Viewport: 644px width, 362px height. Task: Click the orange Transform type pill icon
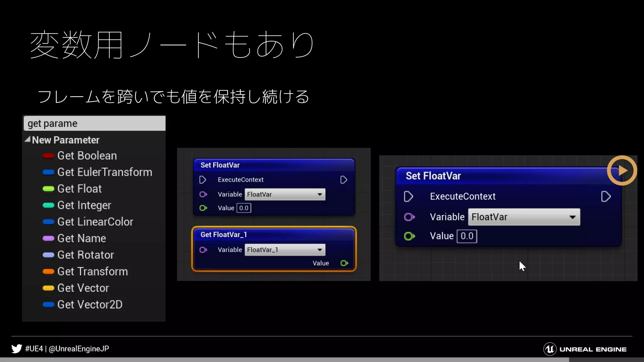click(x=48, y=271)
